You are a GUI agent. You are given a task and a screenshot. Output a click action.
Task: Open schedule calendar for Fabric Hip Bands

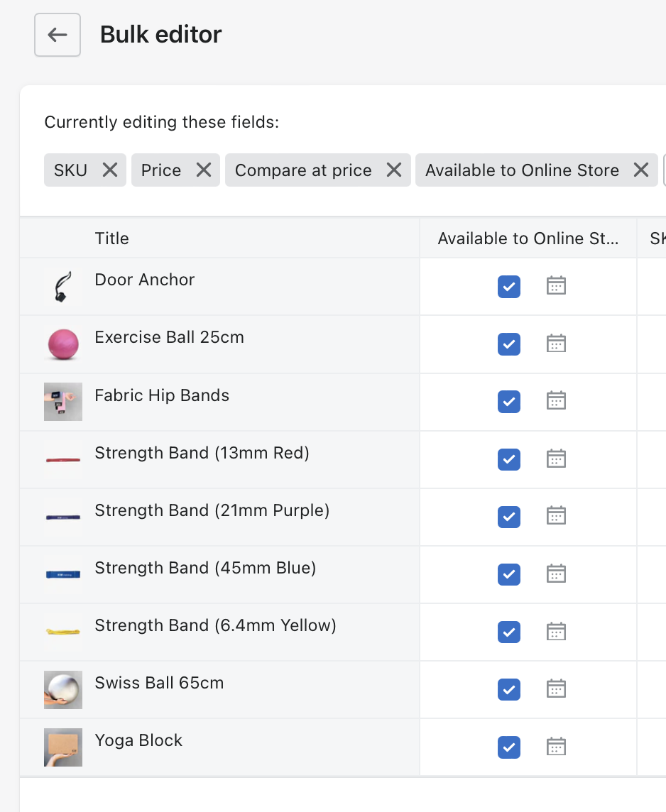(x=556, y=401)
